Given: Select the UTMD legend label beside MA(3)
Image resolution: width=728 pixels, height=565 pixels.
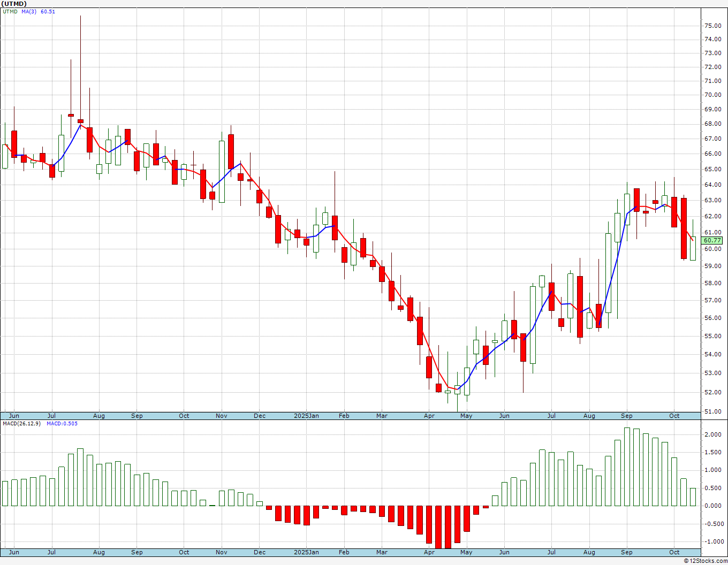Looking at the screenshot, I should [10, 12].
